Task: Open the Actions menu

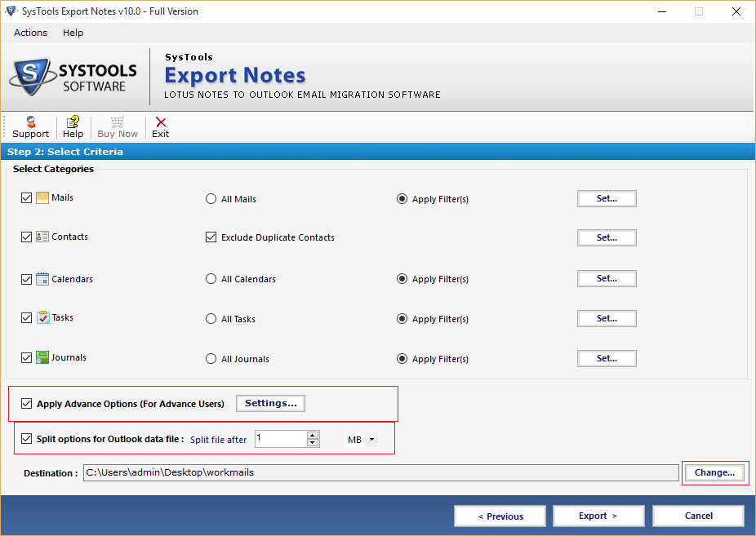Action: pos(30,33)
